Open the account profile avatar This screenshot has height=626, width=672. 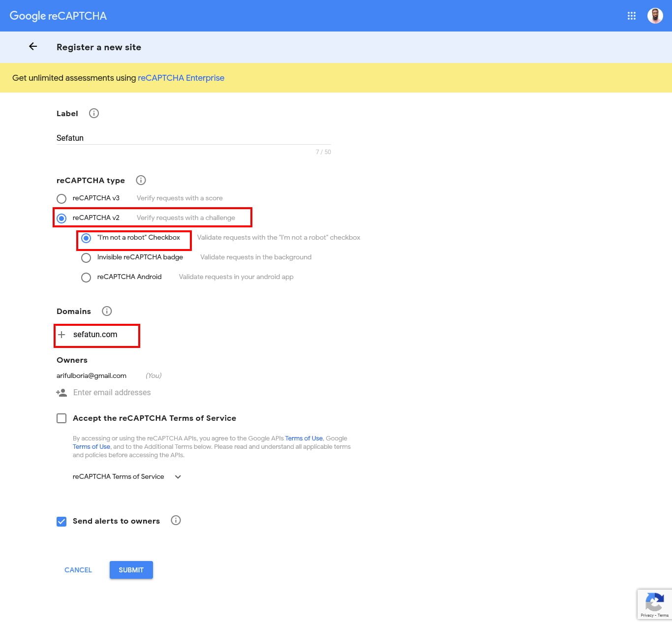(x=655, y=16)
